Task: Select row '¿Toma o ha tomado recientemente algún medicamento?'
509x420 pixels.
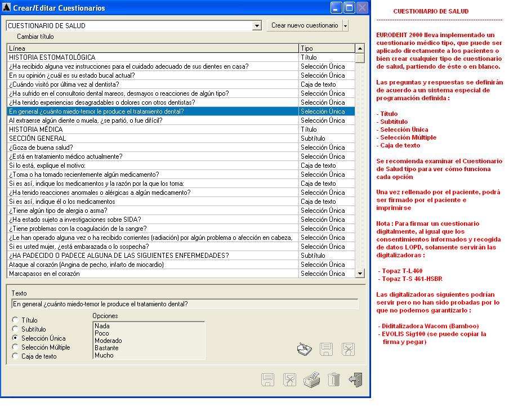Action: 181,175
